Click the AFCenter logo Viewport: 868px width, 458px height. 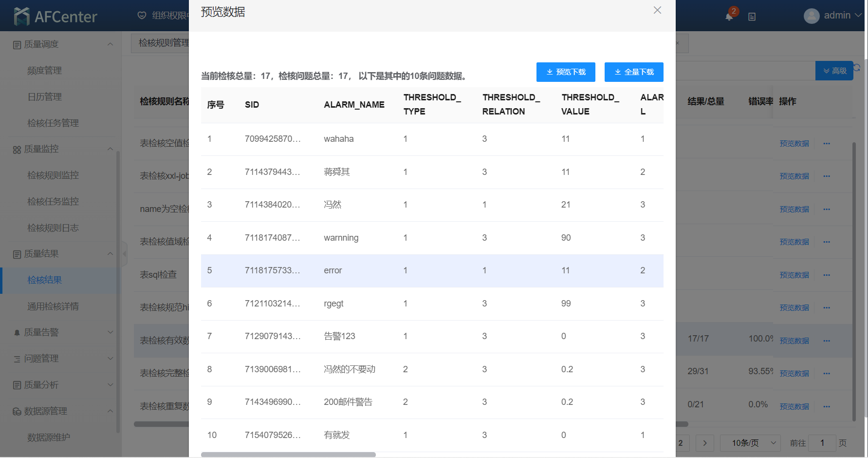click(x=56, y=16)
